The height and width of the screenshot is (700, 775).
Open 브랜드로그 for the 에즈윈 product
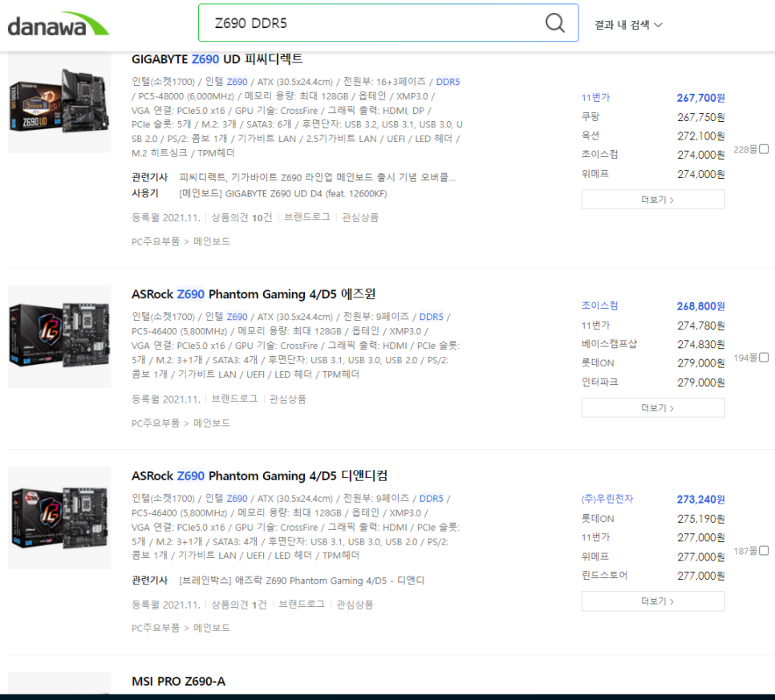[x=234, y=399]
